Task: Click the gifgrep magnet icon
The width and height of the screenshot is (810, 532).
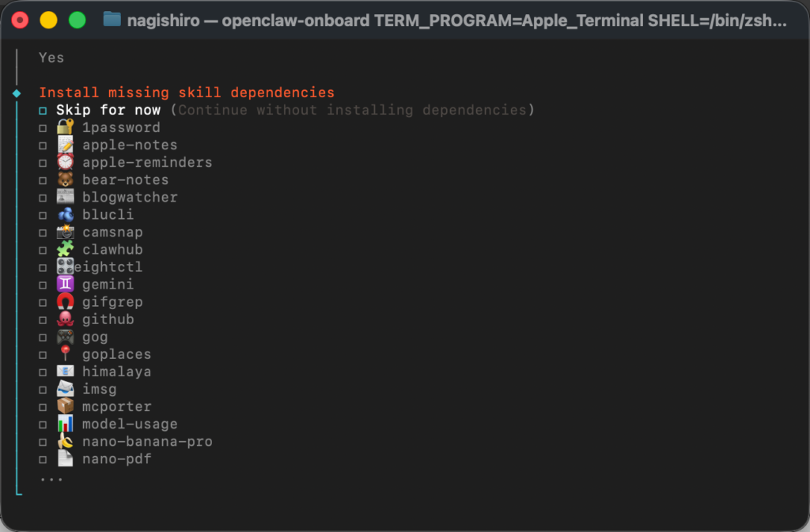Action: (x=66, y=301)
